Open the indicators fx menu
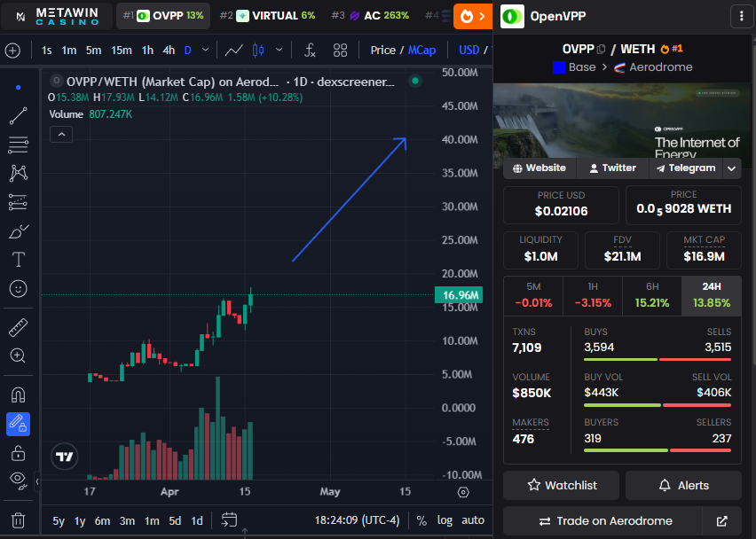The height and width of the screenshot is (539, 756). tap(310, 51)
